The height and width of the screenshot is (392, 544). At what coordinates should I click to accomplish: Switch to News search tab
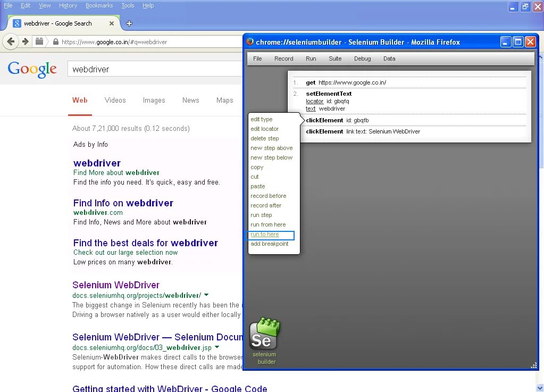191,100
